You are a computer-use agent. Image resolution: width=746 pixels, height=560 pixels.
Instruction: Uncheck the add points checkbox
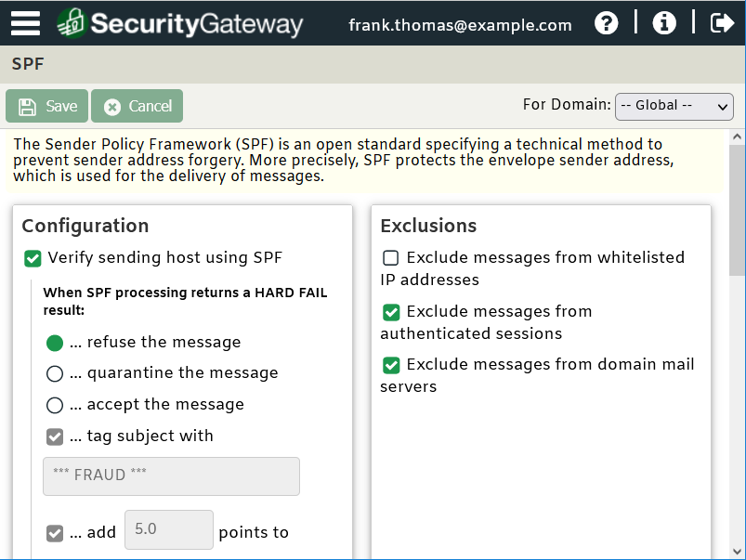pyautogui.click(x=55, y=532)
